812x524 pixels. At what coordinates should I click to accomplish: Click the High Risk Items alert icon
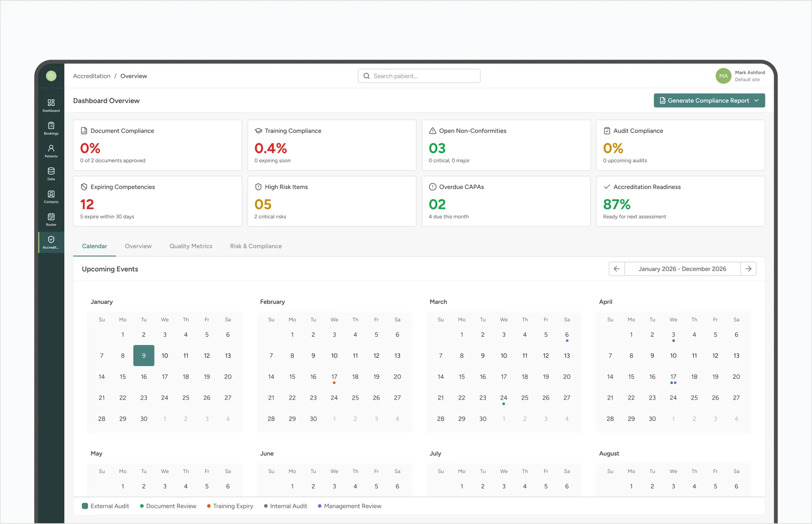click(258, 187)
